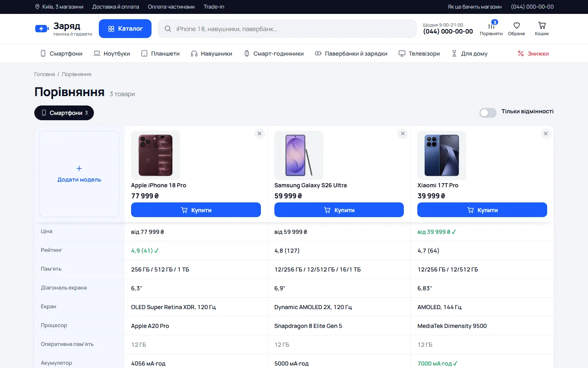
Task: Remove Xiaomi 17T Pro from comparison
Action: [546, 134]
